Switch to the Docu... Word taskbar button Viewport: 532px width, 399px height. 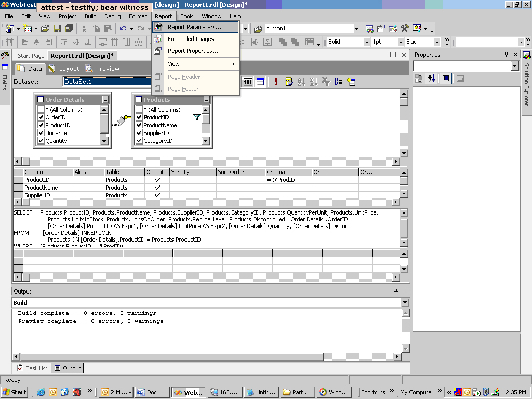click(152, 392)
